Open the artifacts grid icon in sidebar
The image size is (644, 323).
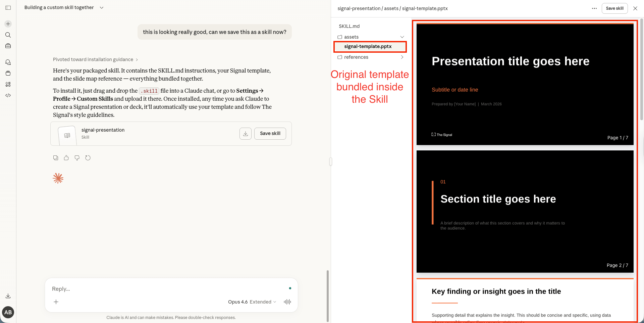tap(8, 84)
